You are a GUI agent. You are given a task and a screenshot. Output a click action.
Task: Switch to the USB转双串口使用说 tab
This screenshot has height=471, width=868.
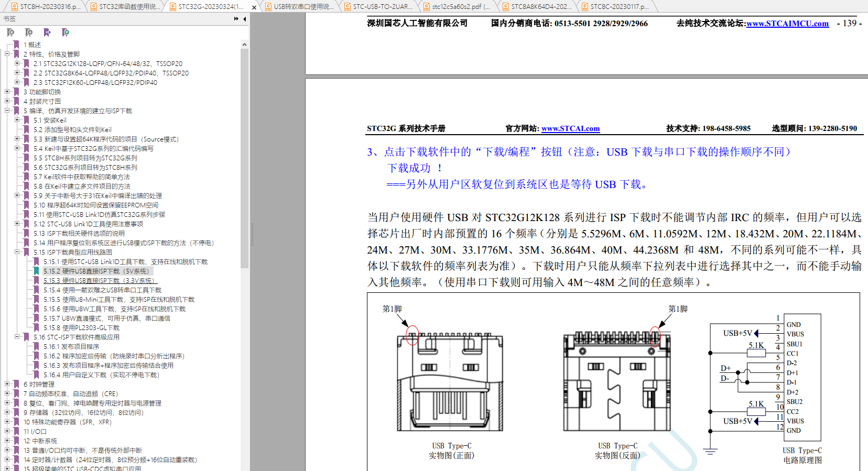[299, 7]
